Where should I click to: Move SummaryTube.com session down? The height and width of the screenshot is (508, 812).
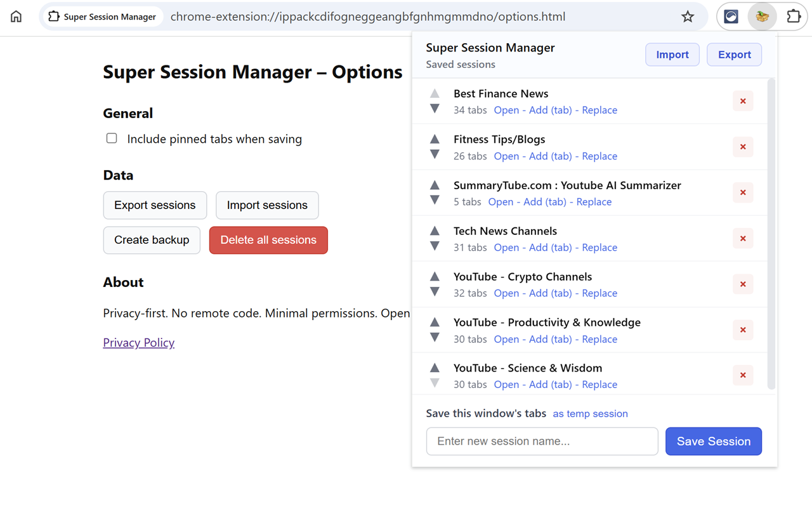point(435,200)
